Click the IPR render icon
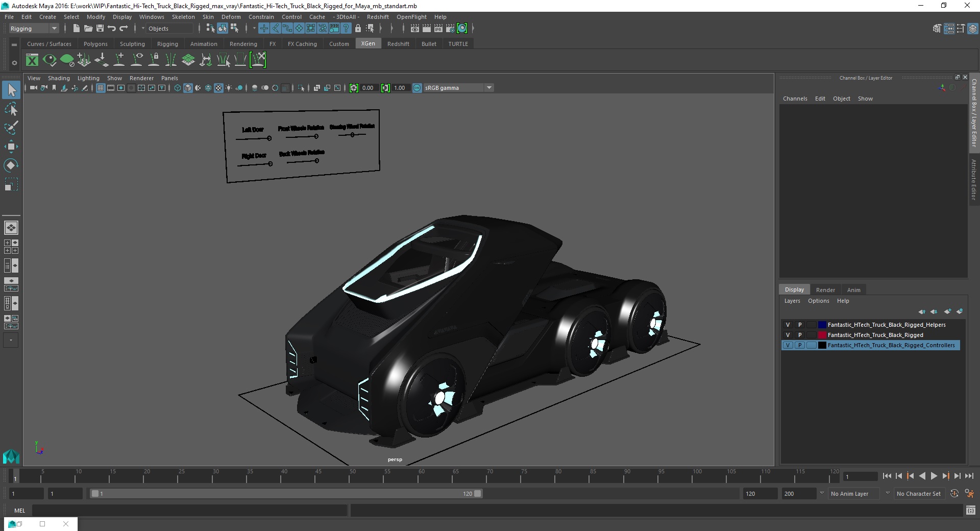This screenshot has height=531, width=980. (438, 29)
